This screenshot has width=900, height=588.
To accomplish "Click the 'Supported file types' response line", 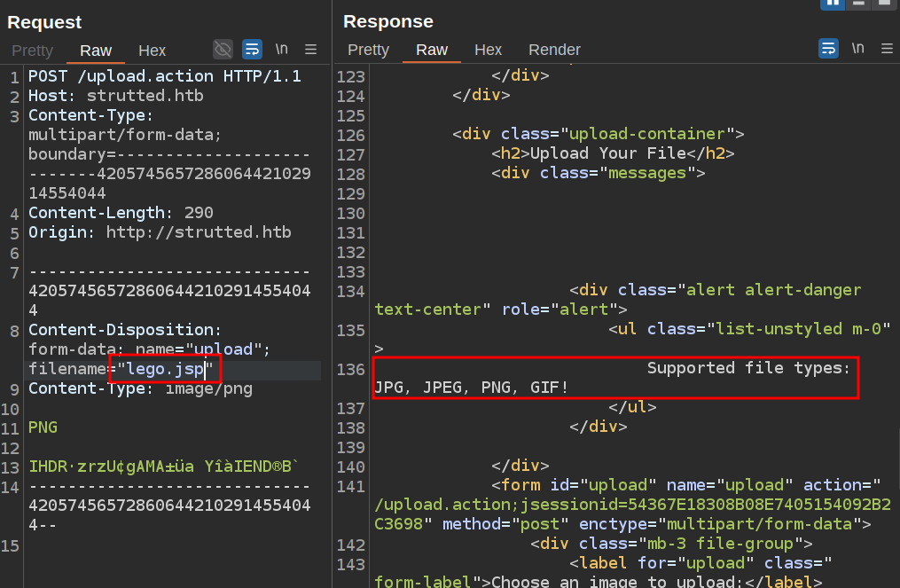I will tap(748, 368).
